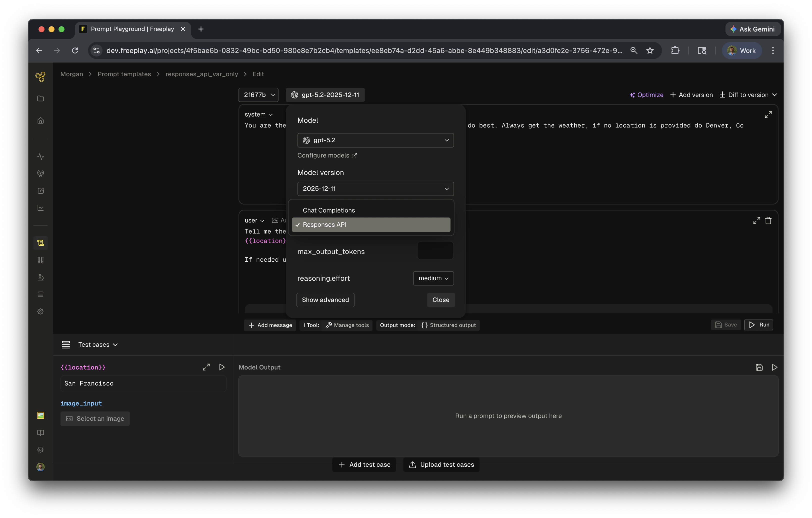This screenshot has height=518, width=812.
Task: Click the San Francisco location value field
Action: tap(143, 383)
